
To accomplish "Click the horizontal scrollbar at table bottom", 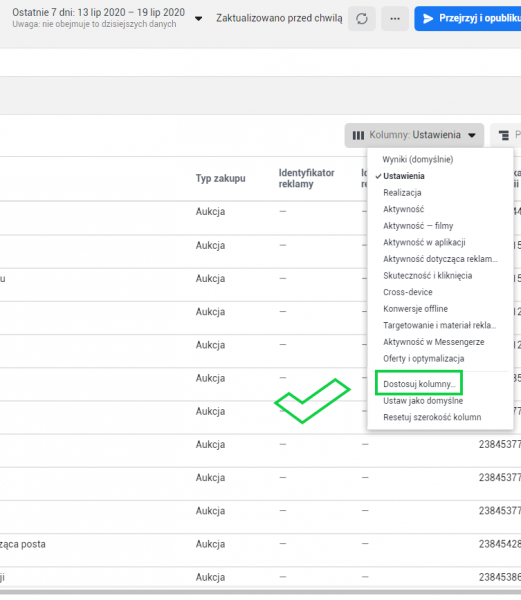I will click(260, 592).
